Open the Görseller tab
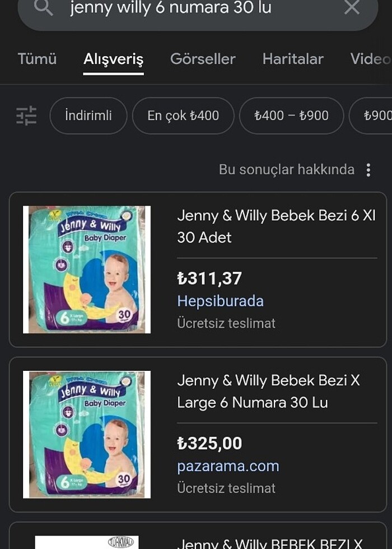This screenshot has height=549, width=392. 203,59
